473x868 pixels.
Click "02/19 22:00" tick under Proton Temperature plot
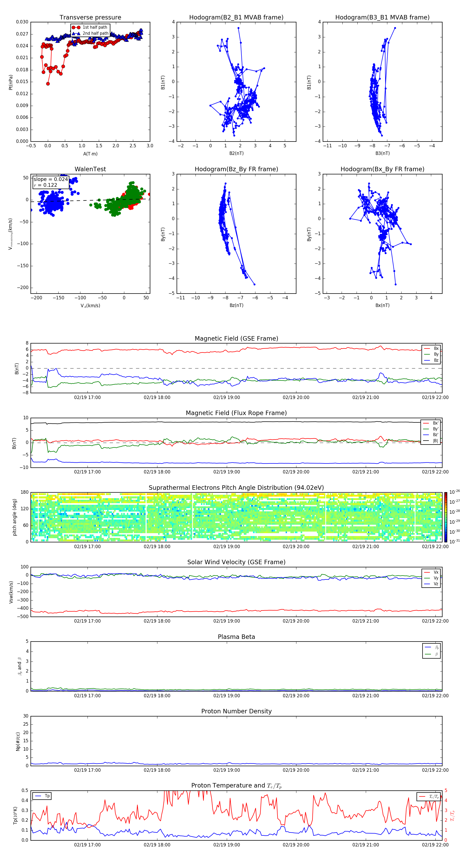click(x=435, y=845)
